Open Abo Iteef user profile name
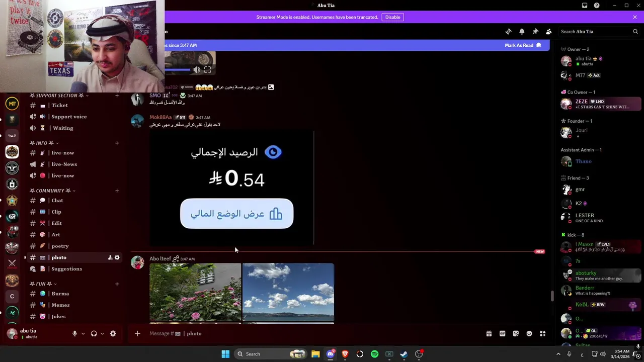This screenshot has height=362, width=644. pyautogui.click(x=160, y=259)
